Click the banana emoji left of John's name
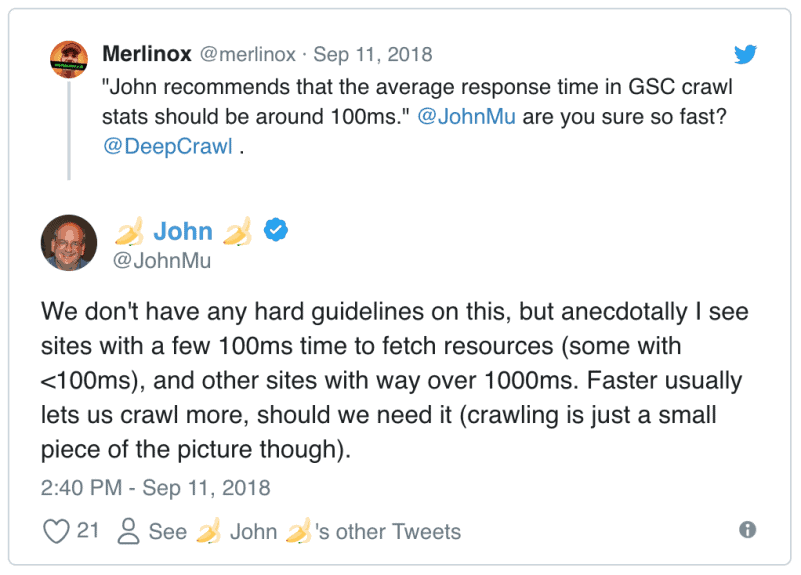The image size is (801, 575). (128, 232)
